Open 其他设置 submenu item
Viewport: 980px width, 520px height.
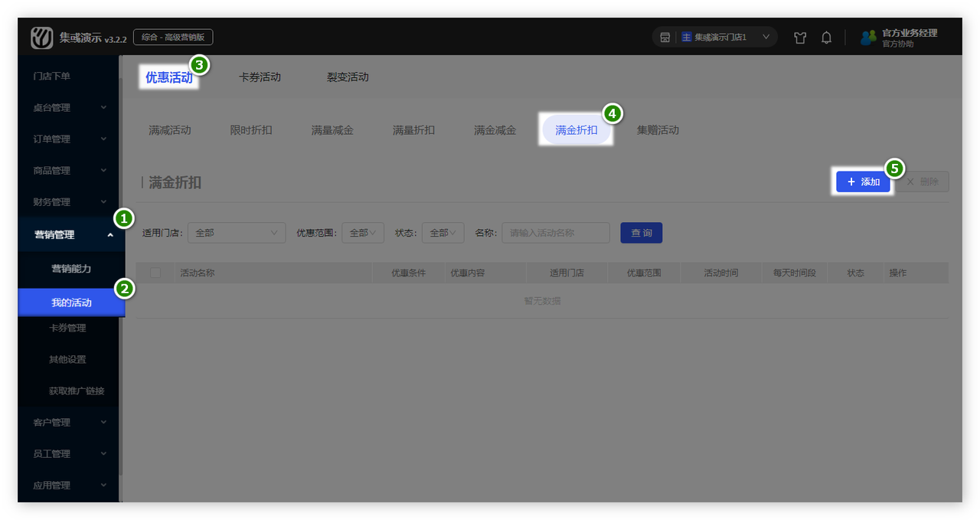(x=67, y=359)
